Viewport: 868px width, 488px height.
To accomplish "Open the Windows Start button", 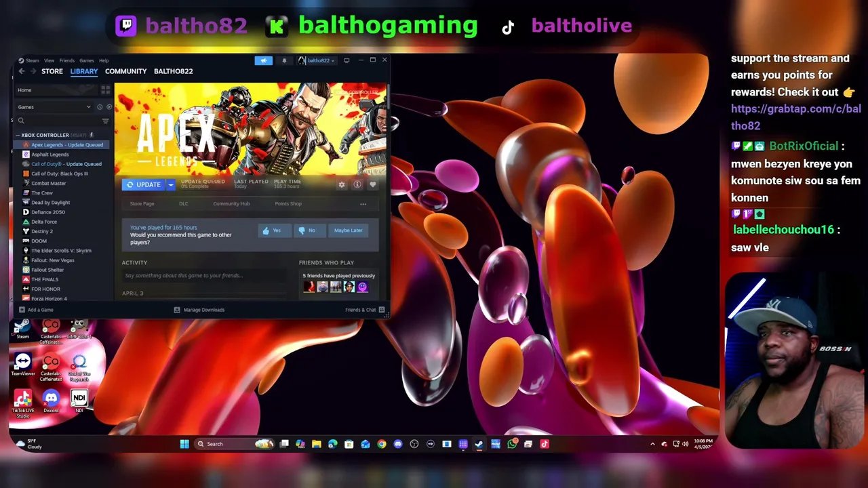I will (x=184, y=444).
